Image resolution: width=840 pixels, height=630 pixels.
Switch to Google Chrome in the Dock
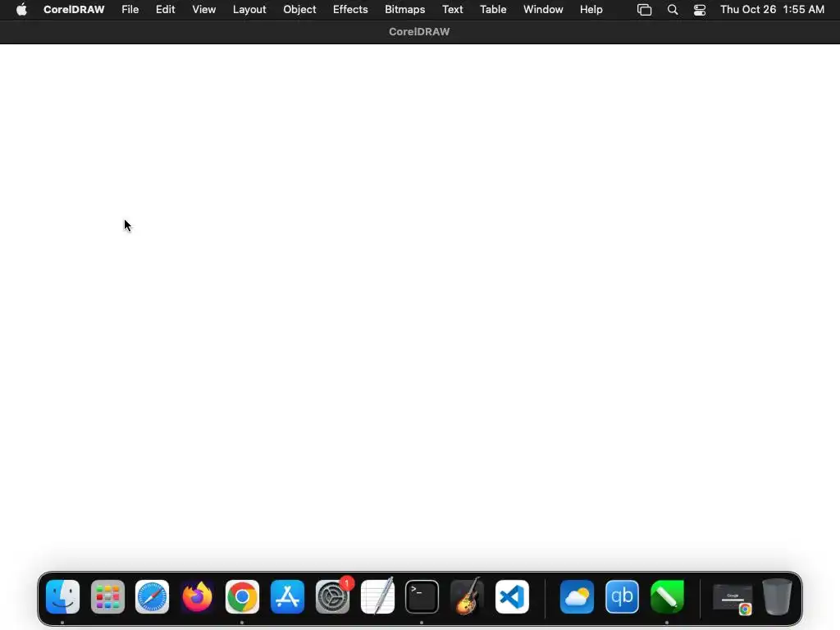[242, 597]
